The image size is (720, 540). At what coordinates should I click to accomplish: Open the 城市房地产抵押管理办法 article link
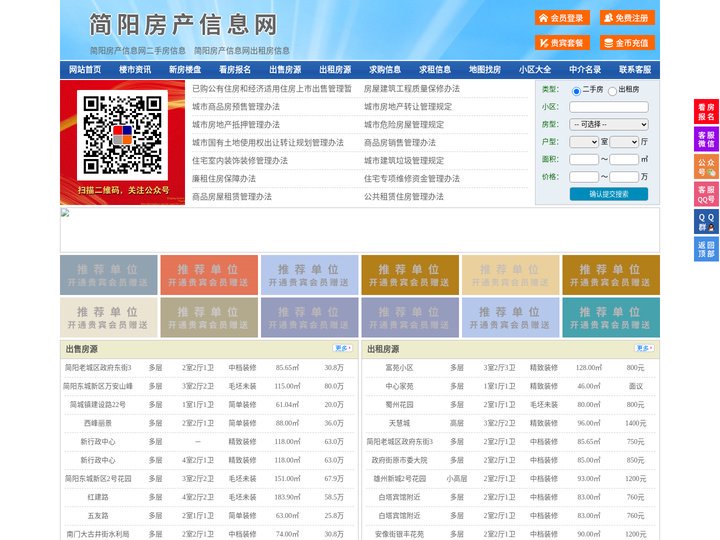236,125
